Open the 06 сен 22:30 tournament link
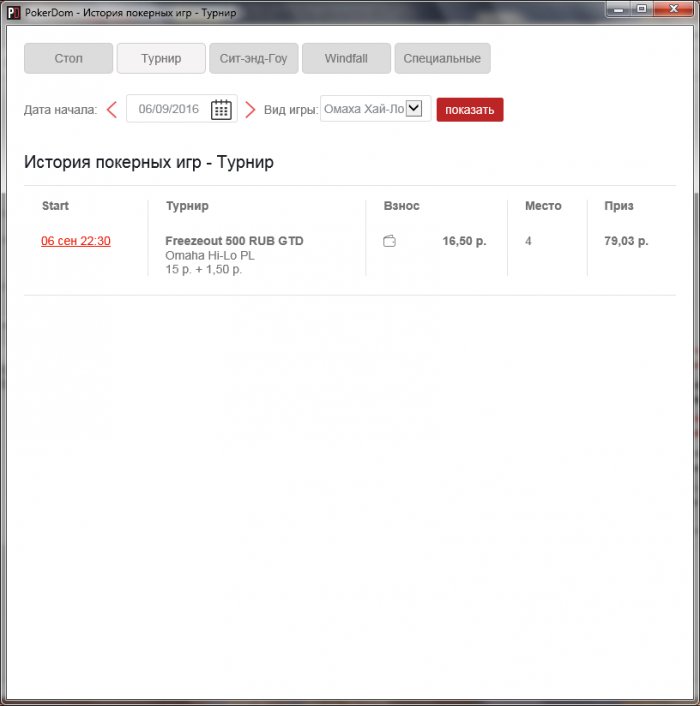 pyautogui.click(x=76, y=241)
